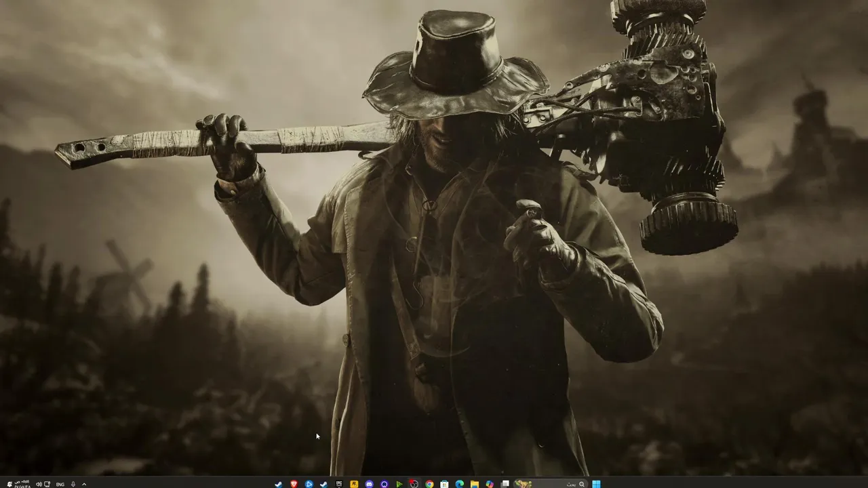Open Task View from taskbar
The width and height of the screenshot is (868, 488).
tap(505, 484)
